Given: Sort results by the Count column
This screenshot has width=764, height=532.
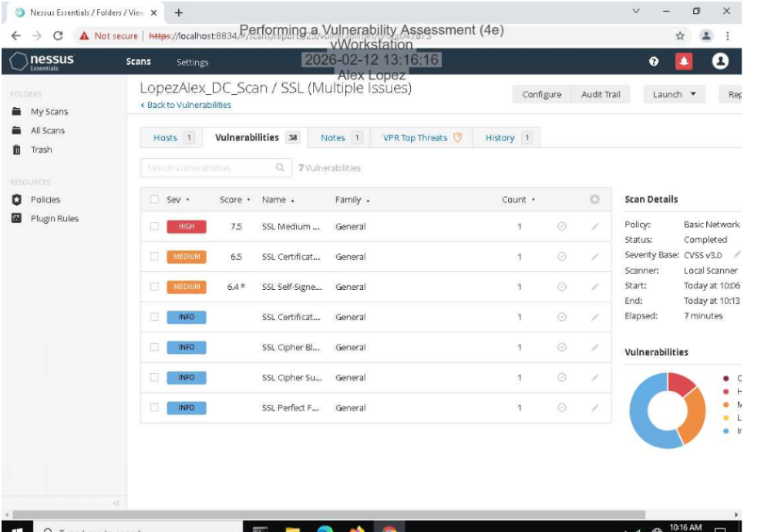Looking at the screenshot, I should 510,198.
